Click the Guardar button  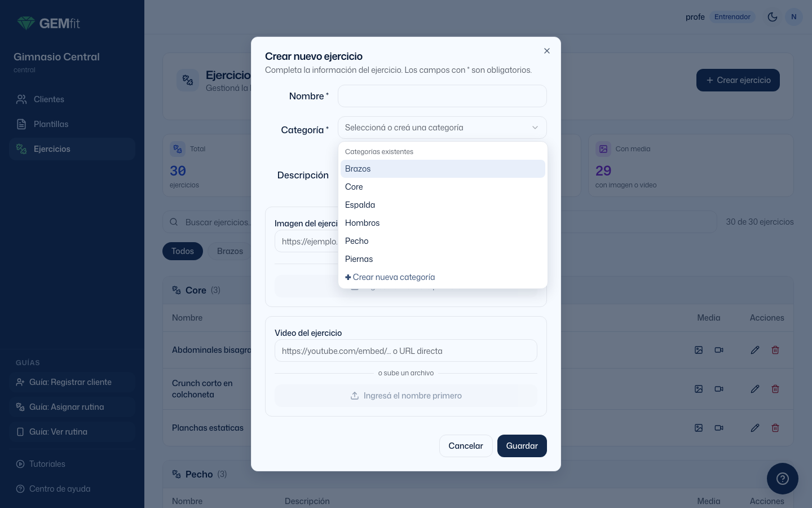click(522, 446)
